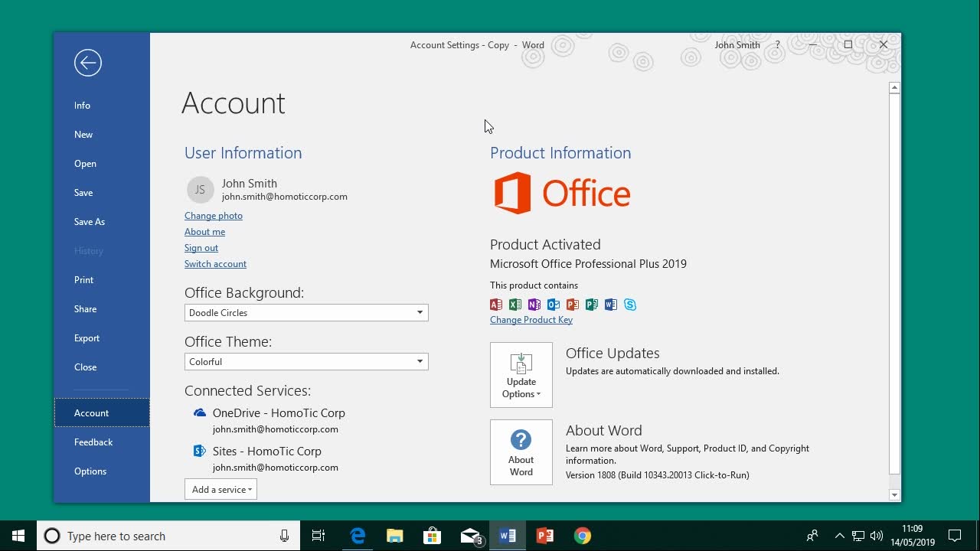Click the About Word button

point(521,452)
